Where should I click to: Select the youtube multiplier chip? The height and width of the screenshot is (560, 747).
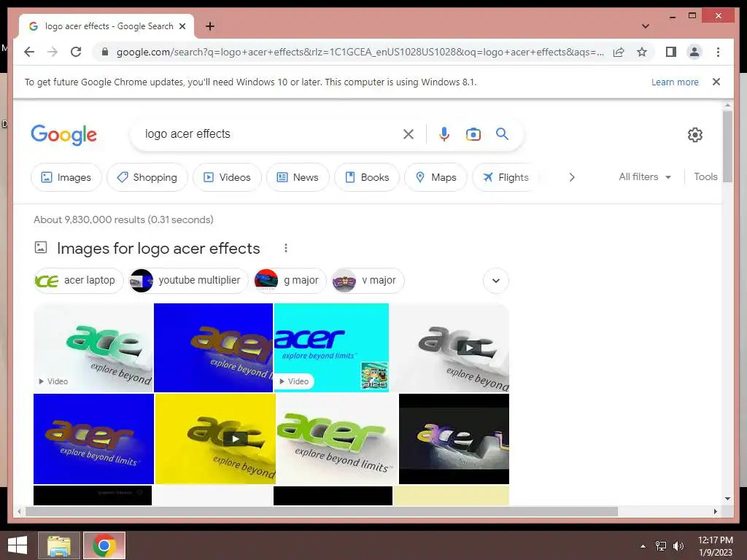(189, 281)
